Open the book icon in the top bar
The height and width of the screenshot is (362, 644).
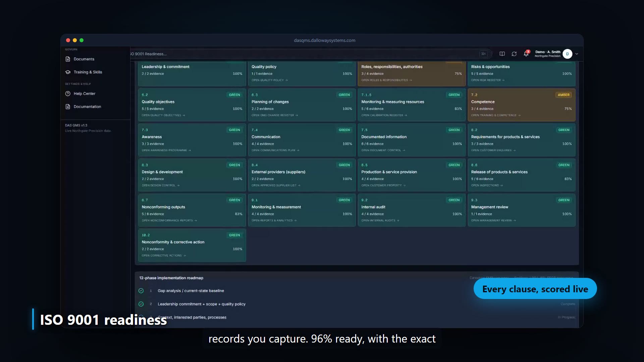click(x=502, y=54)
